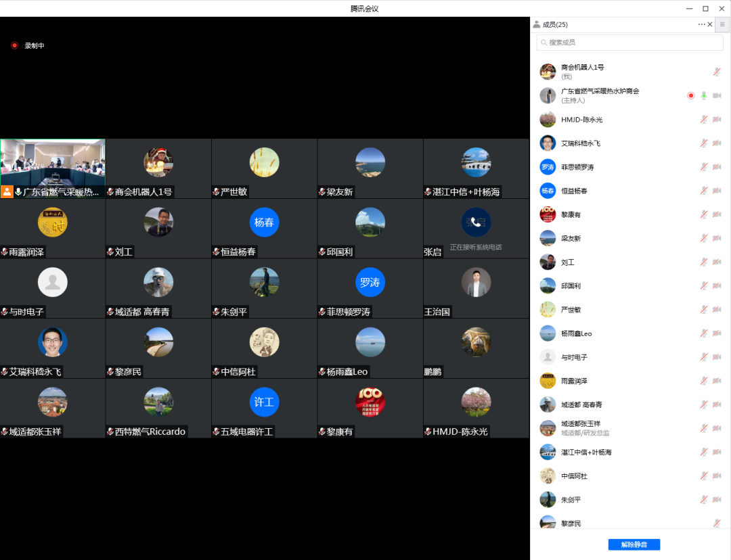
Task: Click the phone-call avatar of 张启 tile
Action: [476, 223]
